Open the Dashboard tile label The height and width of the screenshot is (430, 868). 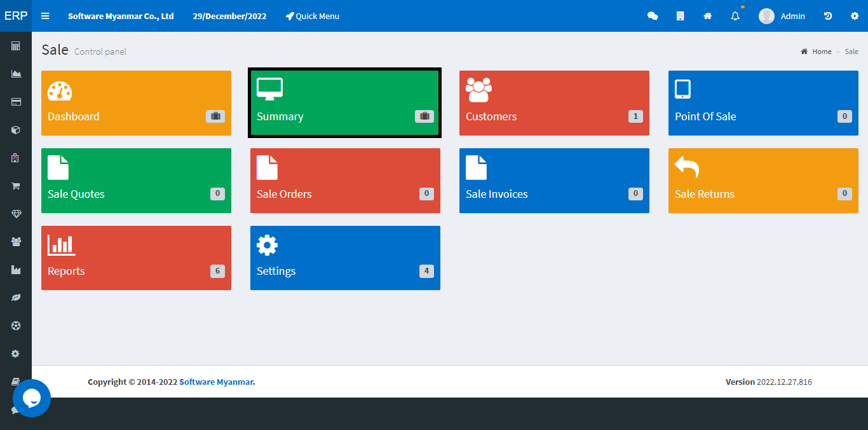[x=74, y=116]
